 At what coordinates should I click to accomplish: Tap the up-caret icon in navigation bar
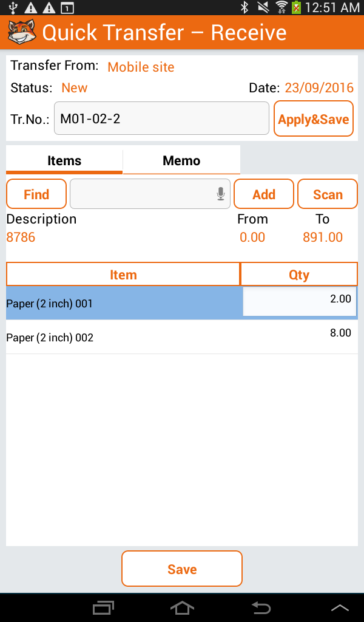(x=340, y=607)
